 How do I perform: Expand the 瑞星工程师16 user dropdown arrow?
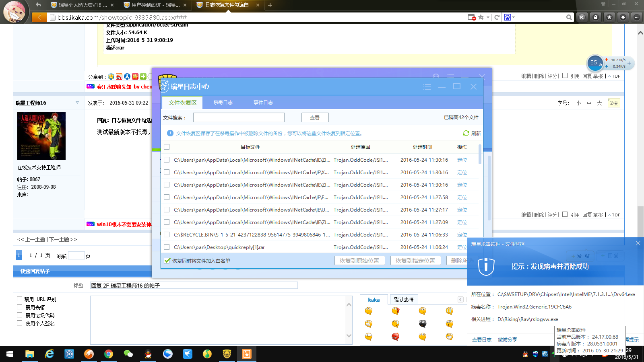(x=77, y=103)
